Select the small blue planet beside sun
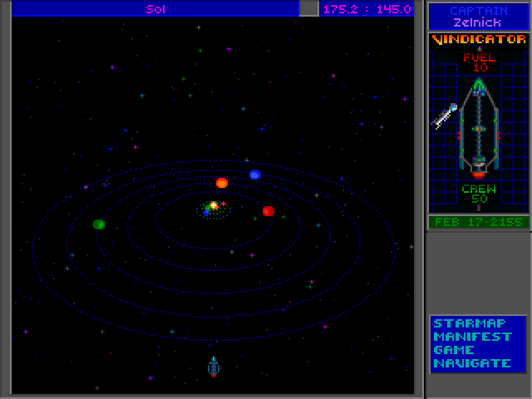 pyautogui.click(x=206, y=212)
